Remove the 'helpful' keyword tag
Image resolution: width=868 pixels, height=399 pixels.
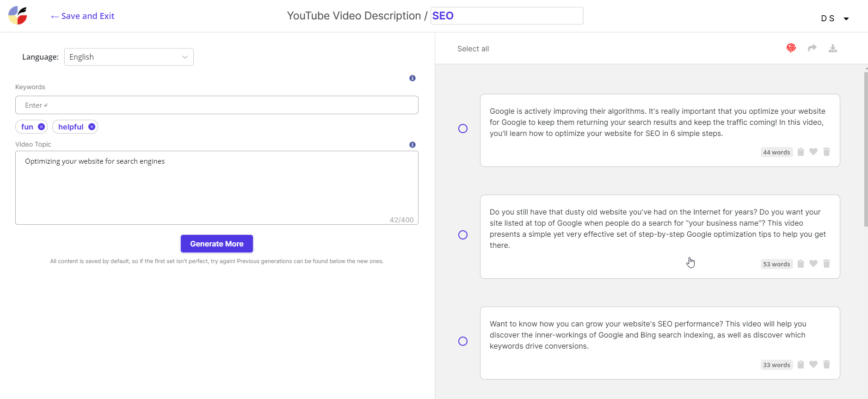pos(92,127)
